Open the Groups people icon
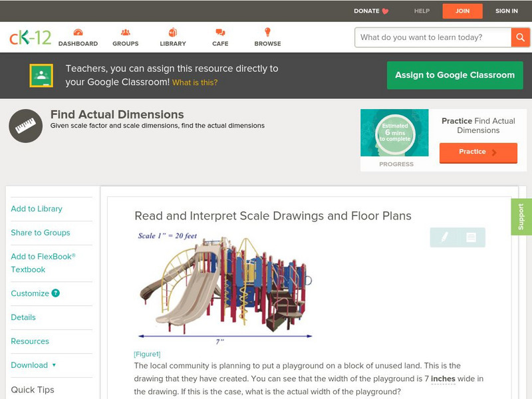The height and width of the screenshot is (399, 532). coord(126,32)
